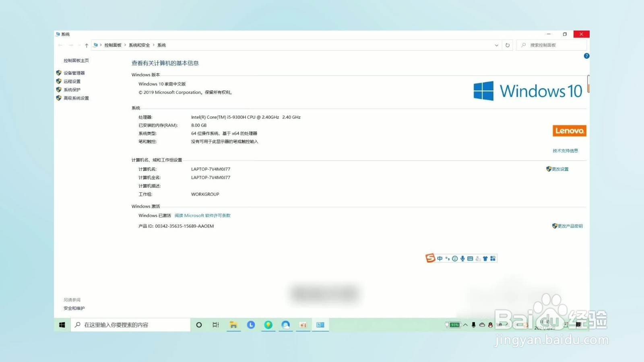This screenshot has width=644, height=362.
Task: Click the forward navigation arrow
Action: point(71,45)
